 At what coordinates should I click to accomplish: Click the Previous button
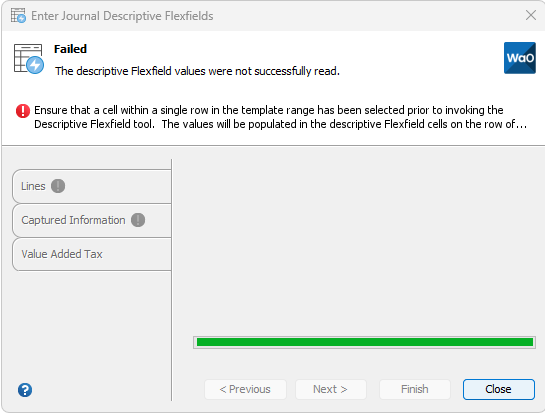coord(245,389)
